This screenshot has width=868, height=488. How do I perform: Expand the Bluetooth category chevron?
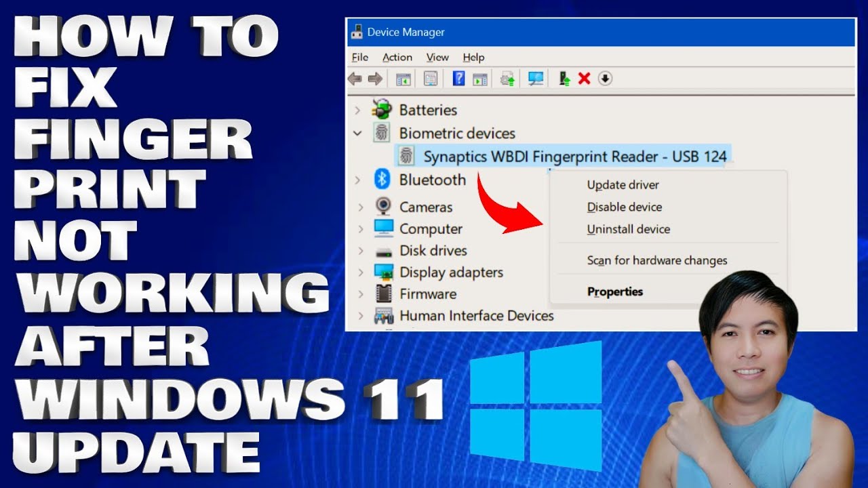tap(357, 180)
